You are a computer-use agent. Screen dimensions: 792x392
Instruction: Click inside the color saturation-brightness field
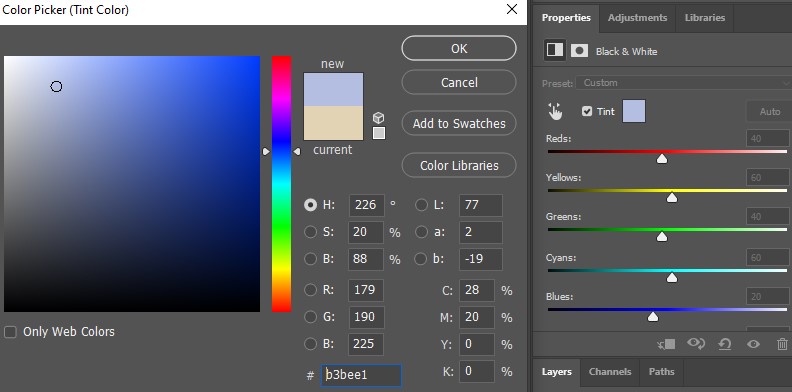click(x=132, y=184)
